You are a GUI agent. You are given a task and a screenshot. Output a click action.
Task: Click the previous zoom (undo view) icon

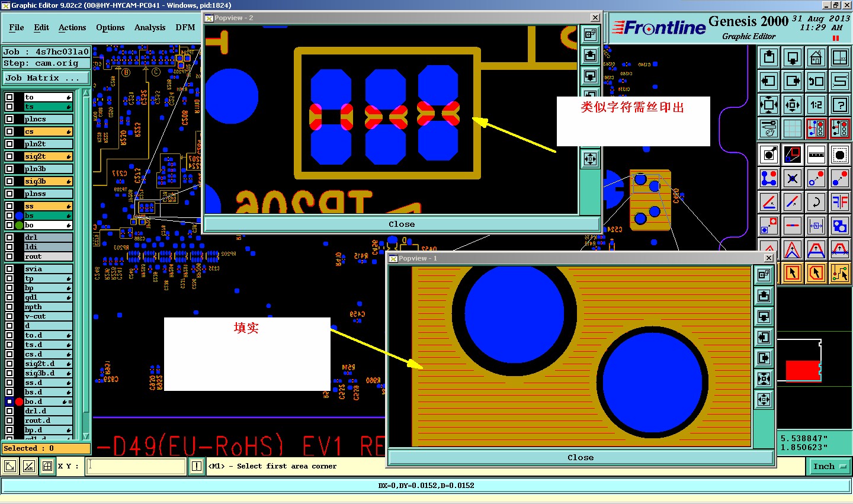pos(816,81)
